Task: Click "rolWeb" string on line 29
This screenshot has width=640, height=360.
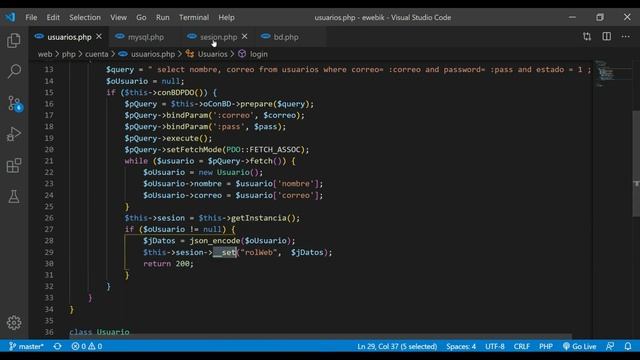Action: coord(259,252)
